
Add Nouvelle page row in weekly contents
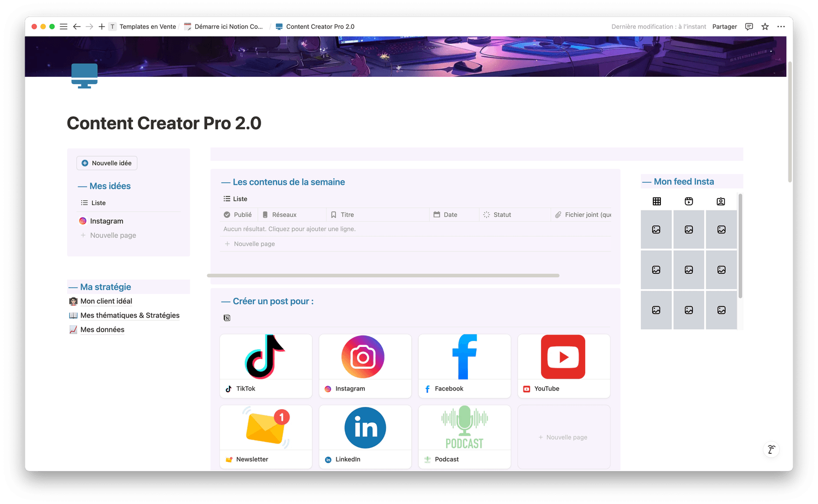(x=416, y=244)
